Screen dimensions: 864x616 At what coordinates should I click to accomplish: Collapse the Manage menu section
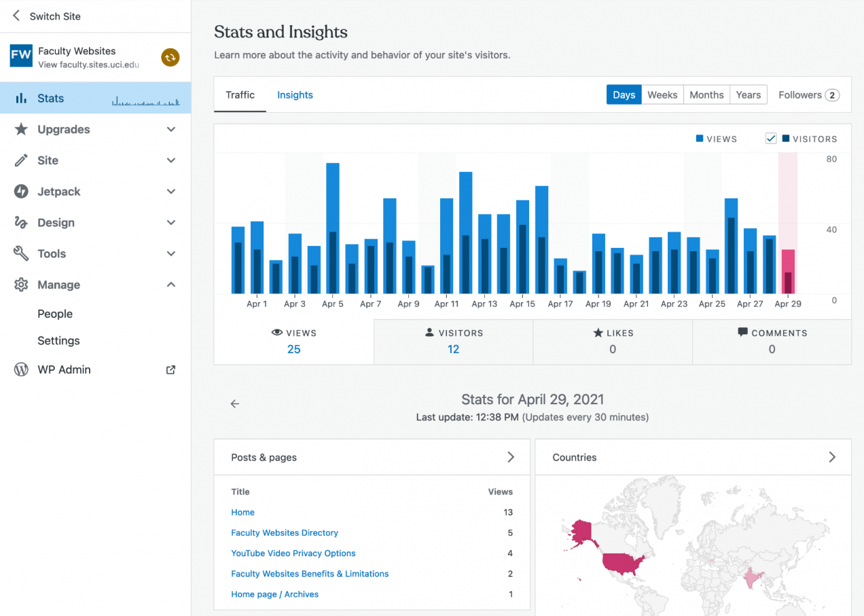coord(171,285)
